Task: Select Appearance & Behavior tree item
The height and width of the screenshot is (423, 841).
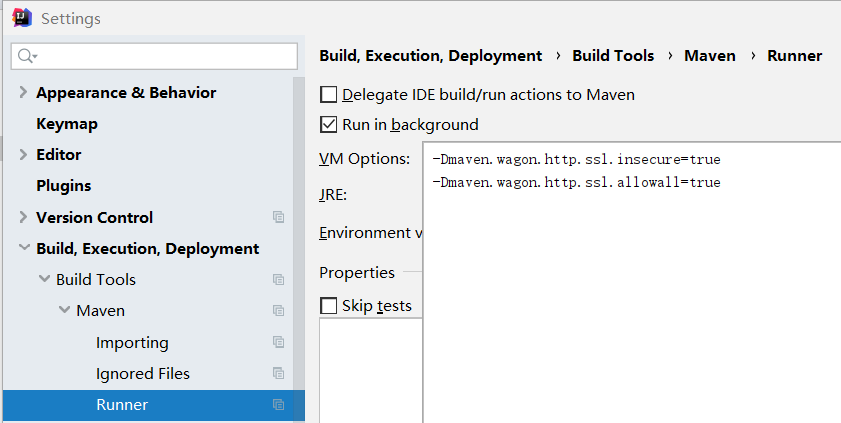Action: 126,93
